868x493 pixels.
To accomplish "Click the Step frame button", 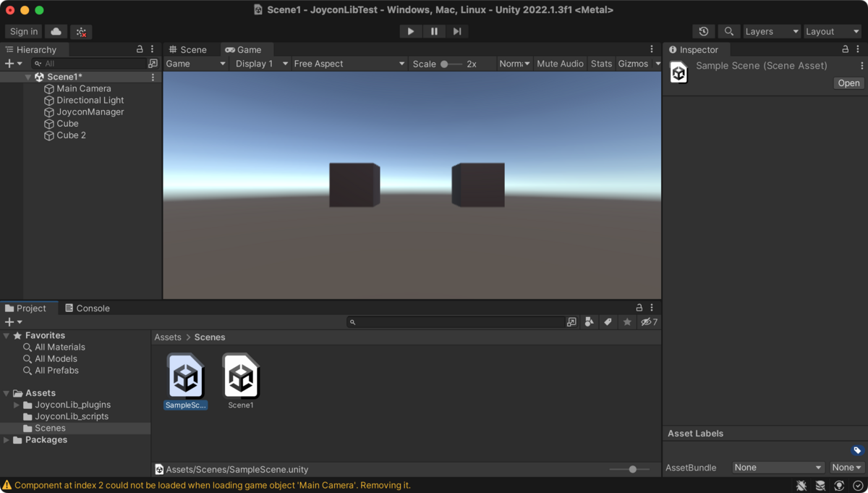I will click(457, 31).
